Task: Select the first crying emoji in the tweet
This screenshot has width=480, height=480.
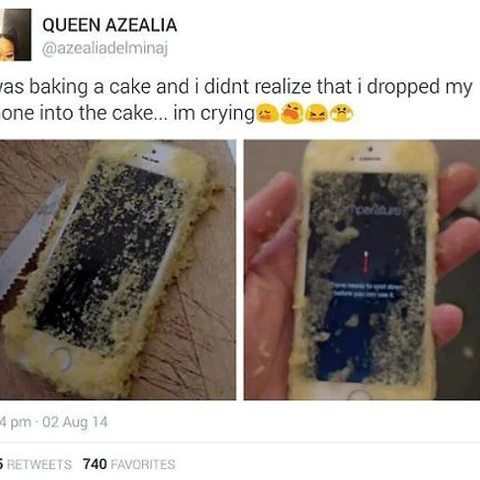Action: coord(268,114)
